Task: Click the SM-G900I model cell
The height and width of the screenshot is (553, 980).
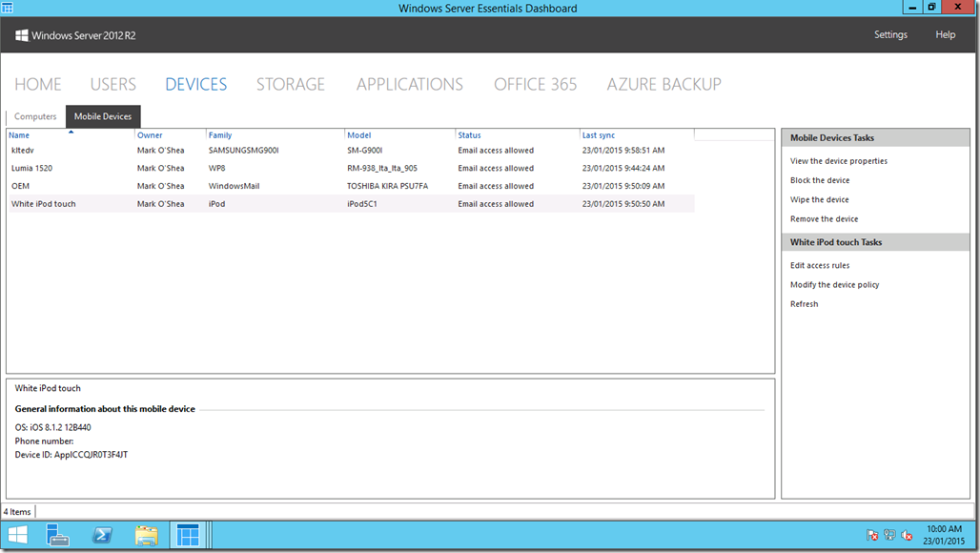Action: [x=365, y=151]
